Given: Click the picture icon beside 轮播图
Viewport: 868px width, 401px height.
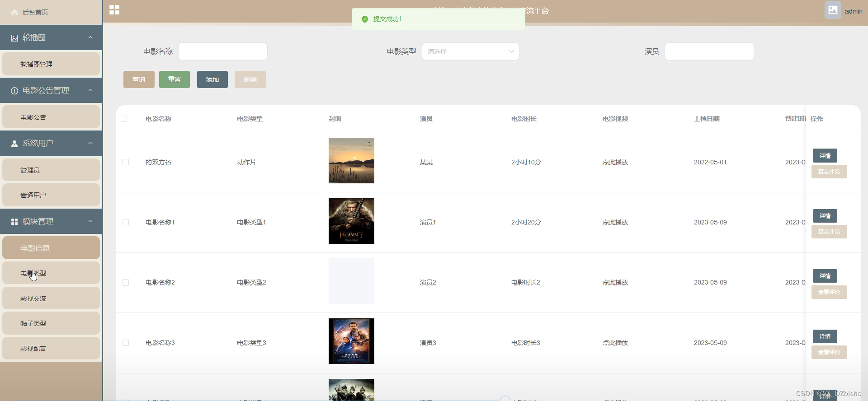Looking at the screenshot, I should [14, 38].
